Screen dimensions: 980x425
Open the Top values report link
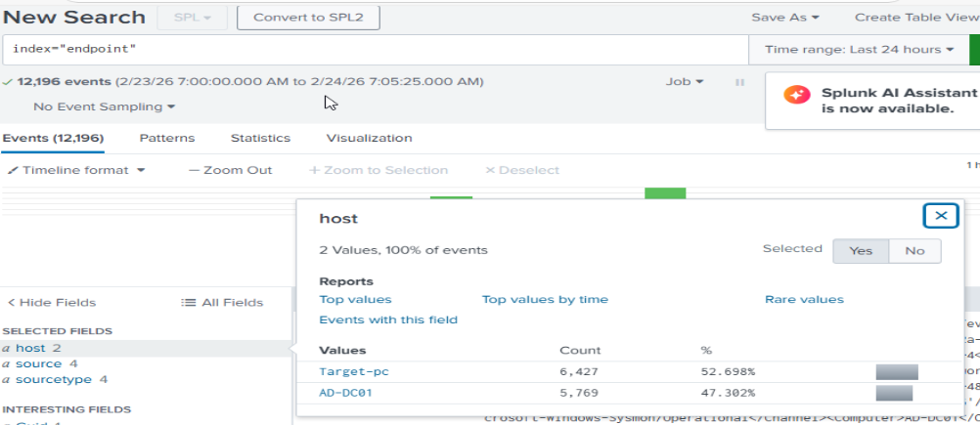click(x=355, y=300)
